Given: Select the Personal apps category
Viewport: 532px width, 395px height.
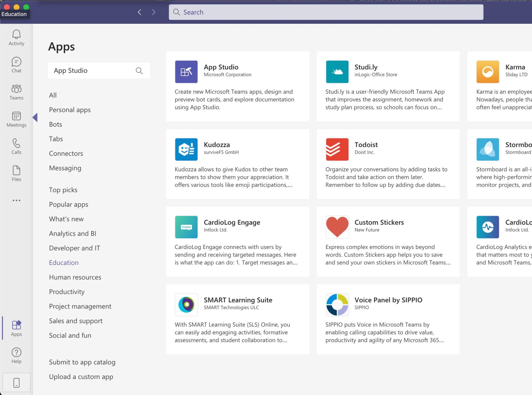Looking at the screenshot, I should (x=70, y=110).
